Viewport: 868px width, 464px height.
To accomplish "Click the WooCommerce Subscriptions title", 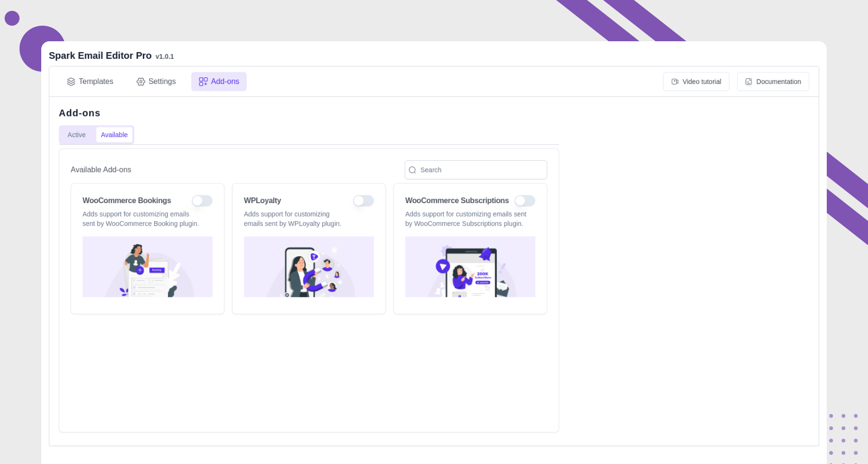I will pyautogui.click(x=457, y=201).
